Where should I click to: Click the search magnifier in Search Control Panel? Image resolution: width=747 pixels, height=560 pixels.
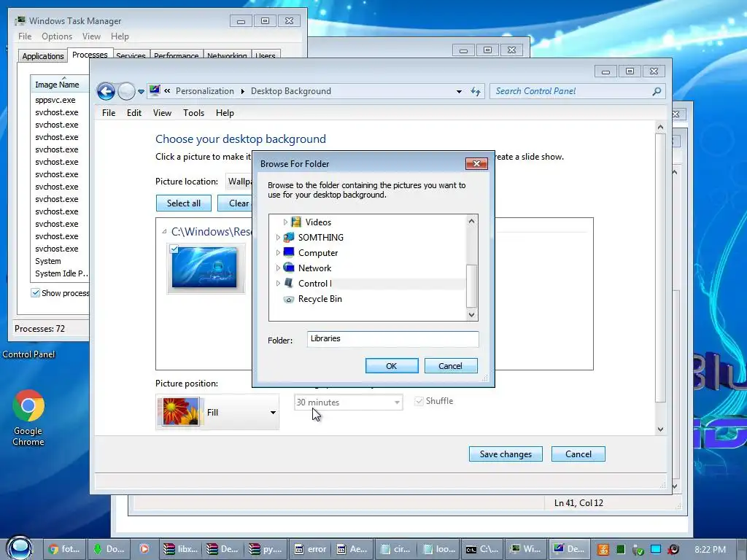tap(657, 91)
